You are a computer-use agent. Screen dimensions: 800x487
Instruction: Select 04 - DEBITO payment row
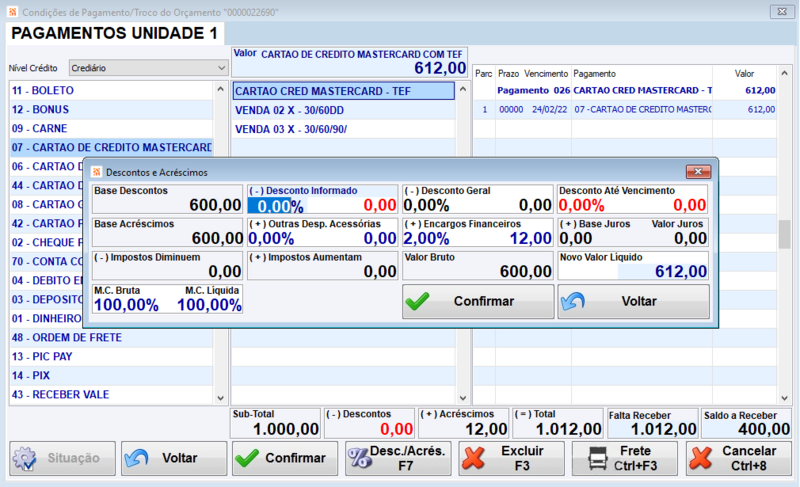click(x=46, y=280)
